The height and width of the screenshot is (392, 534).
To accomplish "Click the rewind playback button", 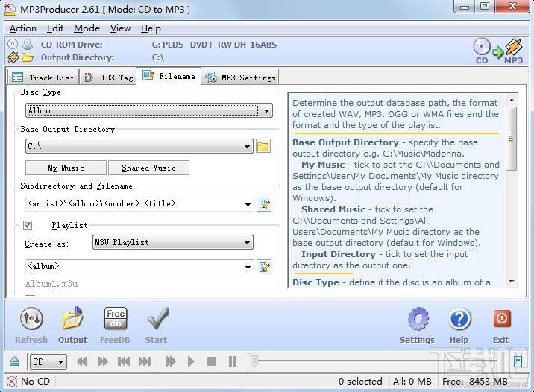I will (82, 361).
